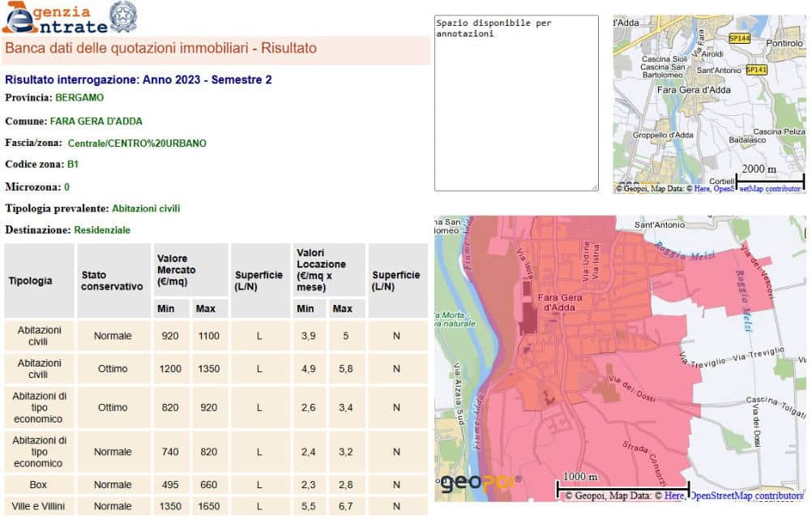812x519 pixels.
Task: Click the dark red area in the pink zone
Action: point(528,316)
